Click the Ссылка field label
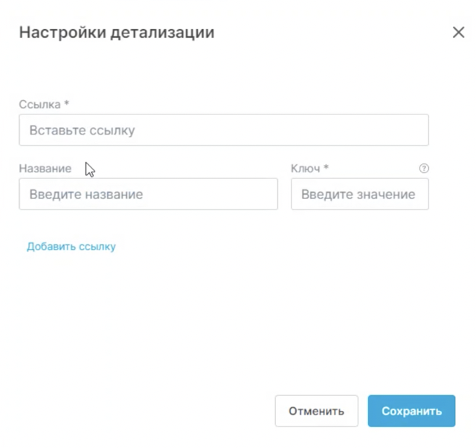The image size is (476, 448). (39, 105)
